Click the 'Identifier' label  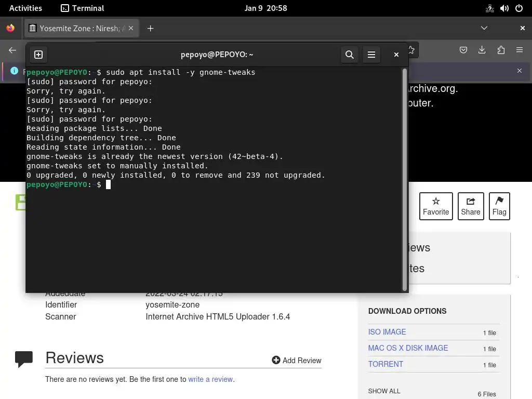click(x=61, y=304)
